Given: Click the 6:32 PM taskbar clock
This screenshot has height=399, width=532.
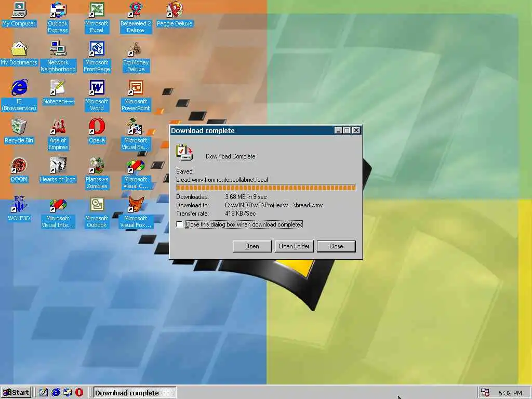Looking at the screenshot, I should (510, 393).
